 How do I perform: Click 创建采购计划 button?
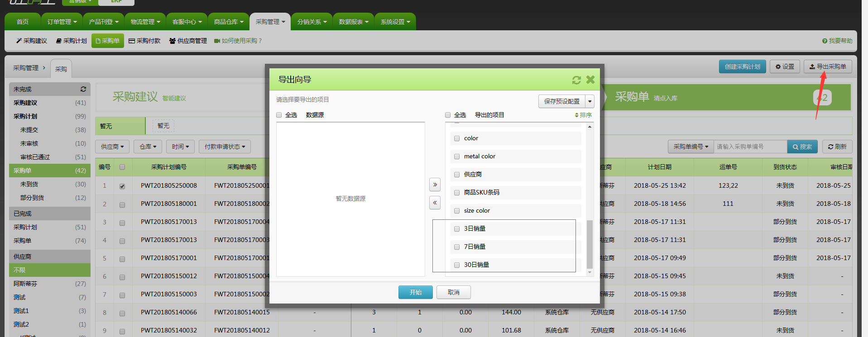click(x=743, y=66)
